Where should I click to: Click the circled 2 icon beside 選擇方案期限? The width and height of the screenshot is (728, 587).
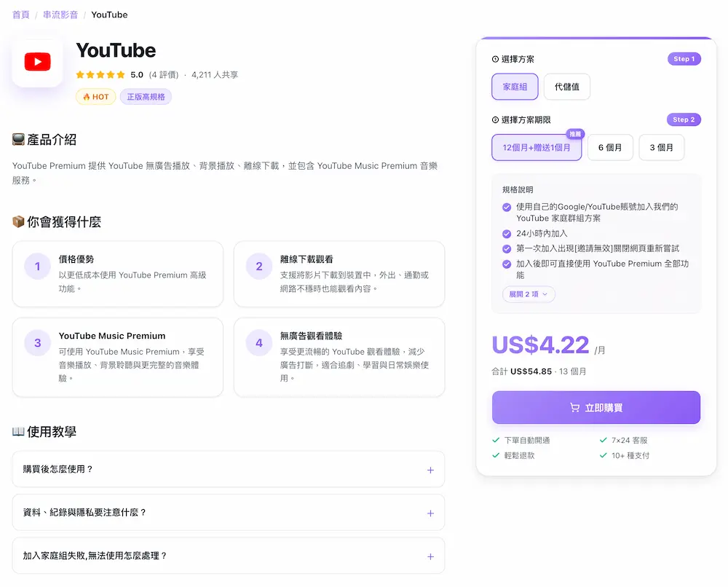pos(495,120)
